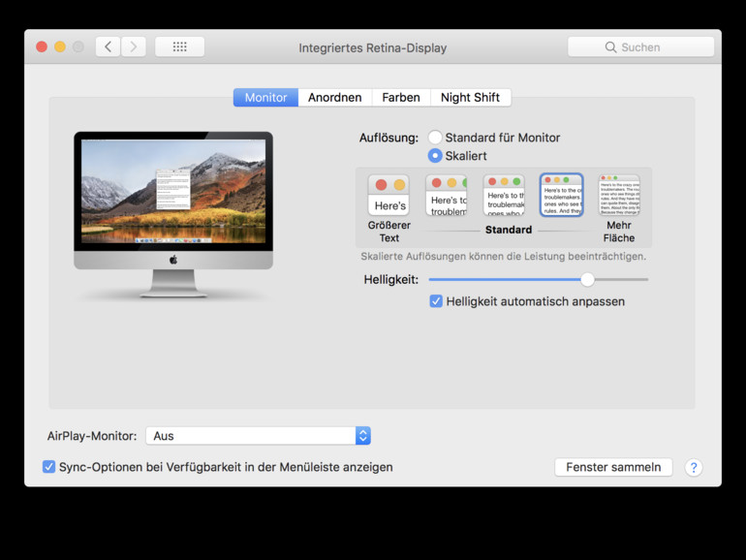Click the Suchen search field
The height and width of the screenshot is (560, 746).
pyautogui.click(x=640, y=47)
